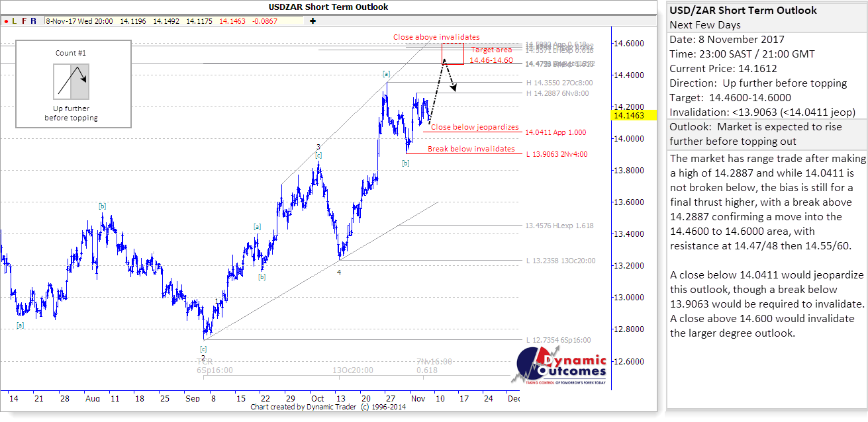The image size is (868, 422).
Task: Click the 'Close above invalidates' label
Action: (x=436, y=37)
